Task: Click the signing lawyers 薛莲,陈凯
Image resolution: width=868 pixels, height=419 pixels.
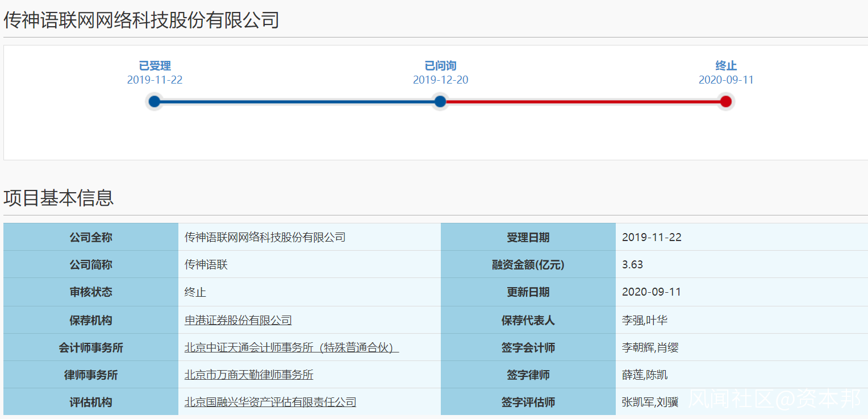Action: pos(645,375)
